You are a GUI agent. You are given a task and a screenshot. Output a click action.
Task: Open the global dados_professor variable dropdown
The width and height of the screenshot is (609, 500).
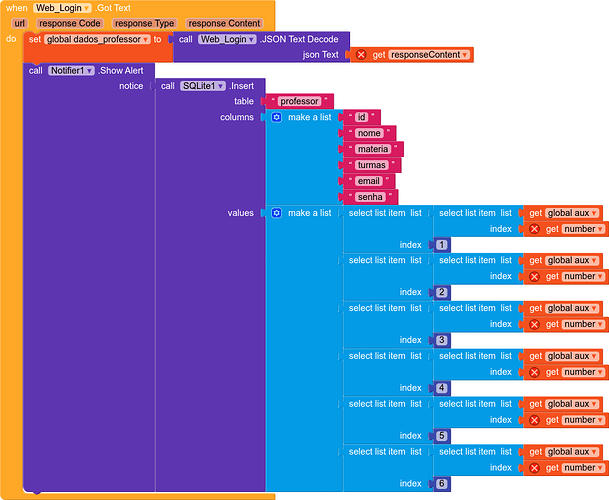(x=97, y=39)
